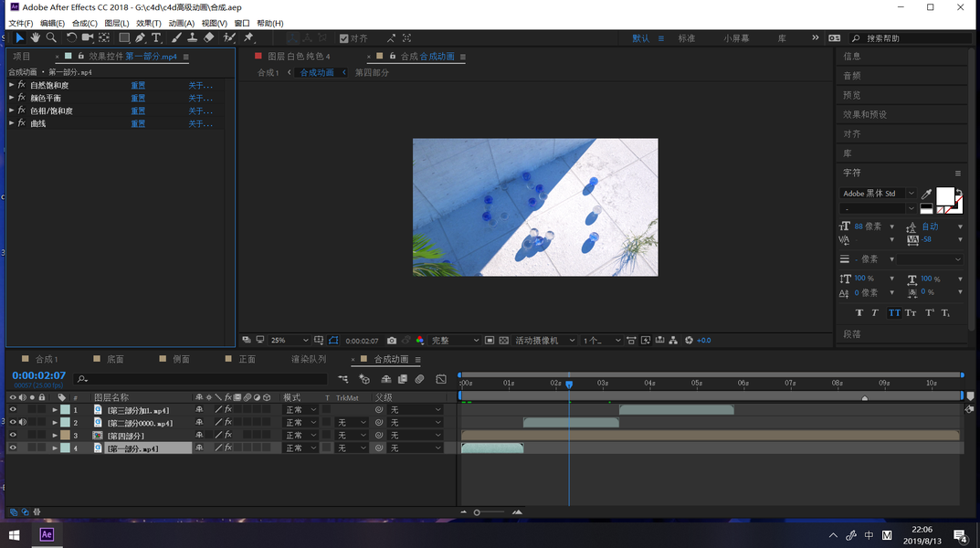Select the Selection arrow tool
The height and width of the screenshot is (548, 980).
(x=19, y=38)
